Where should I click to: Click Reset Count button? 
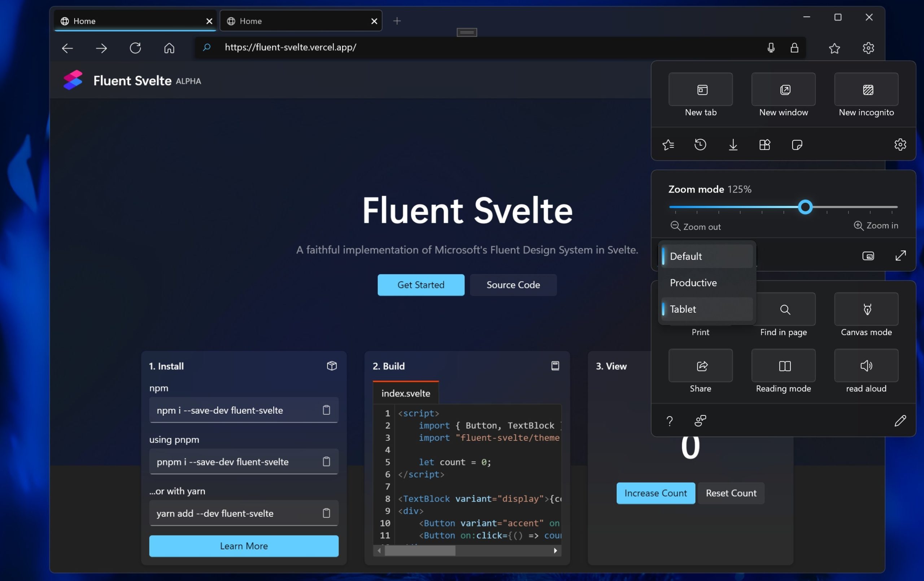click(x=731, y=493)
